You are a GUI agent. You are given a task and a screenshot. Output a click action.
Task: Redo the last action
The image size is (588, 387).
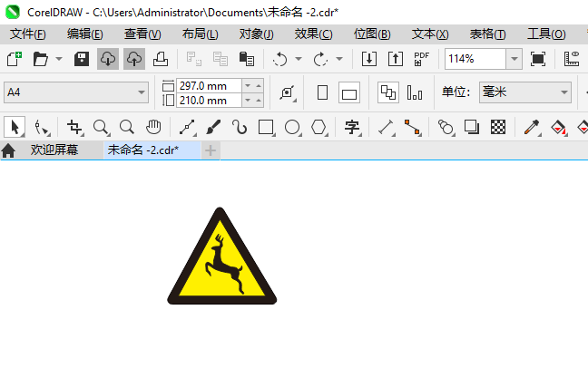320,59
